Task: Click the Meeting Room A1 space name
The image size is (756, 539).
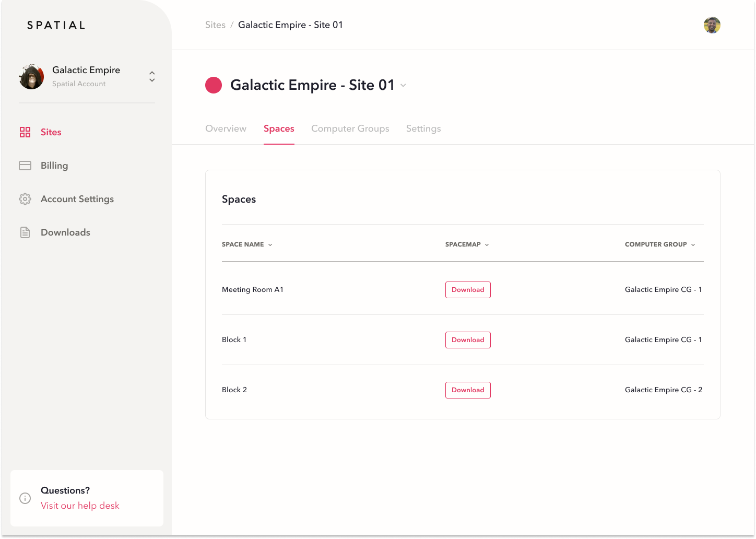Action: click(253, 289)
